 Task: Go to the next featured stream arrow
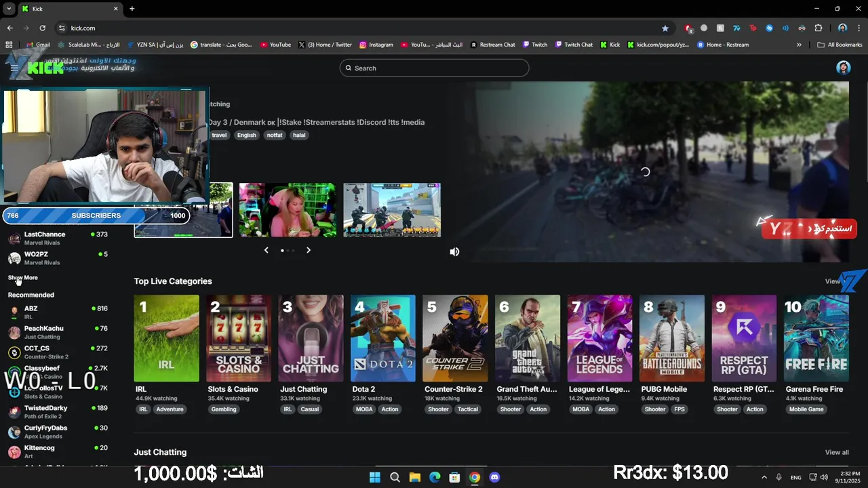tap(309, 250)
